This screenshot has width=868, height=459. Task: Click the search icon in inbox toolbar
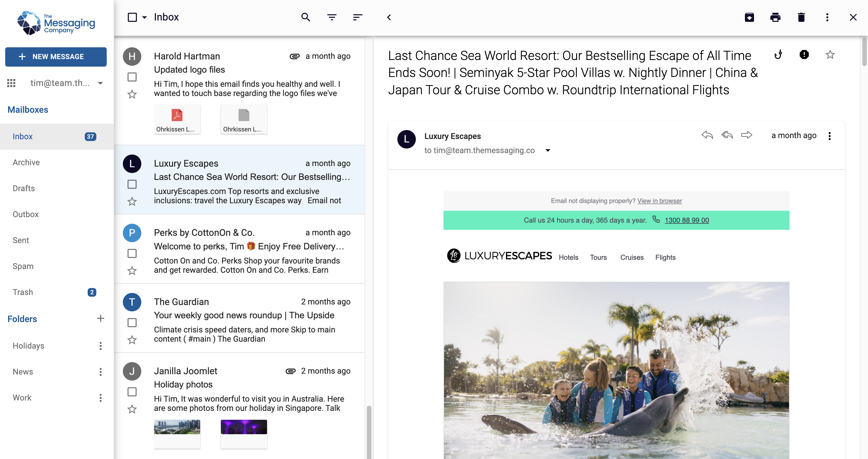tap(305, 17)
